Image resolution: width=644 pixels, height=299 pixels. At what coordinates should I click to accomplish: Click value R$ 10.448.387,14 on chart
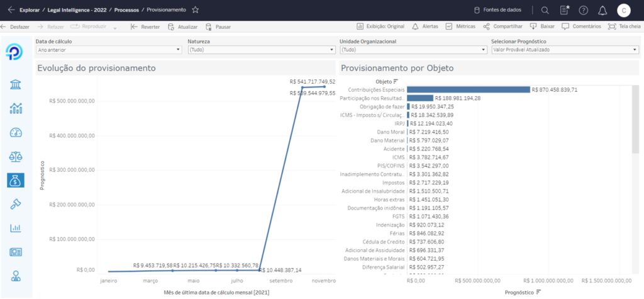coord(281,270)
